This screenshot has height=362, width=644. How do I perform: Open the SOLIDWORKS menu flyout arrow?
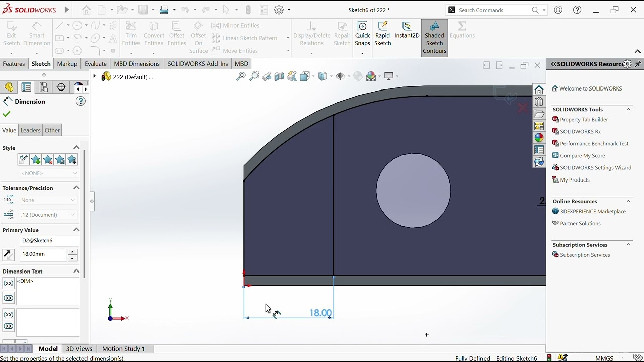point(66,10)
